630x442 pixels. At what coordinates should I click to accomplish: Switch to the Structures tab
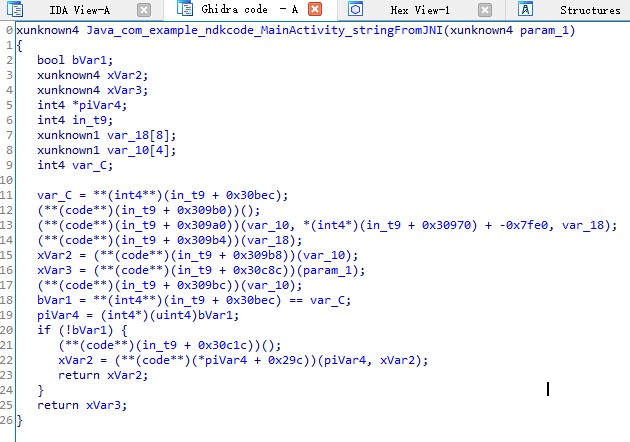(590, 10)
